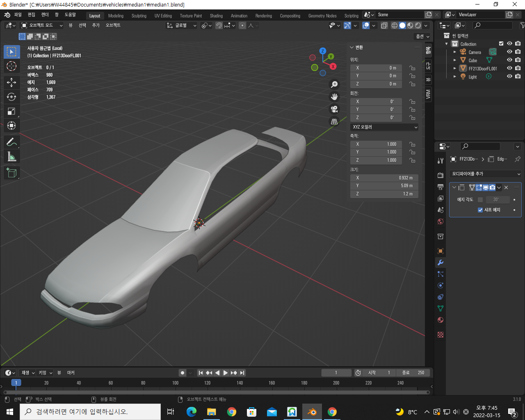
Task: Activate the Scale tool
Action: [11, 112]
